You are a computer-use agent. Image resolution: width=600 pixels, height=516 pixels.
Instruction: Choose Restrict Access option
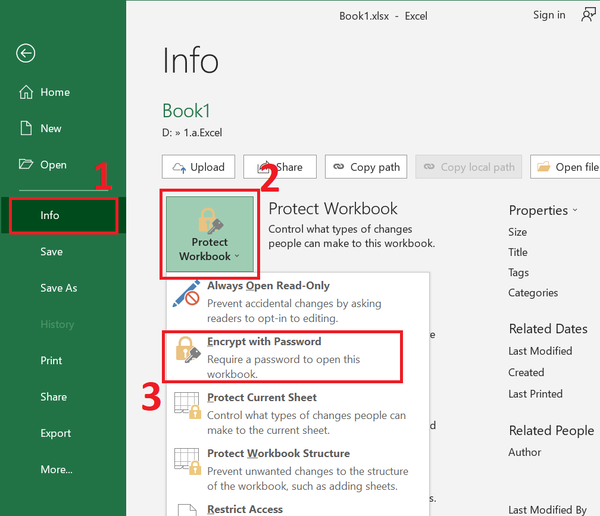coord(298,509)
